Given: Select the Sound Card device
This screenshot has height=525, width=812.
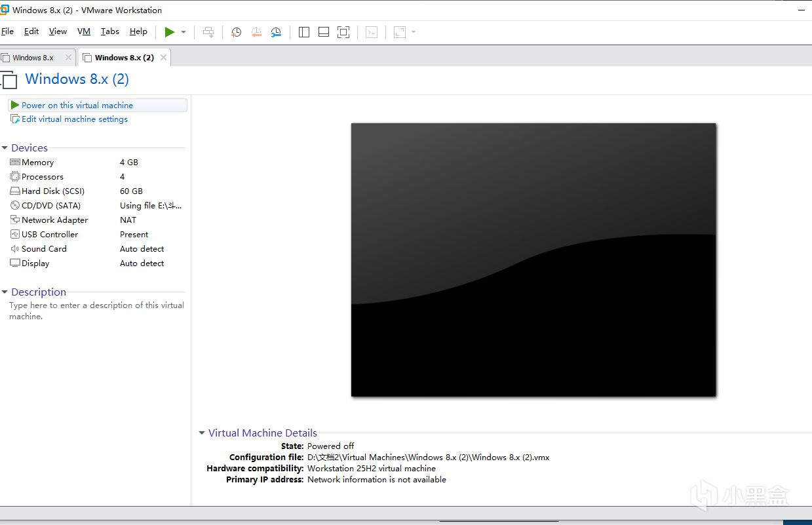Looking at the screenshot, I should tap(97, 249).
